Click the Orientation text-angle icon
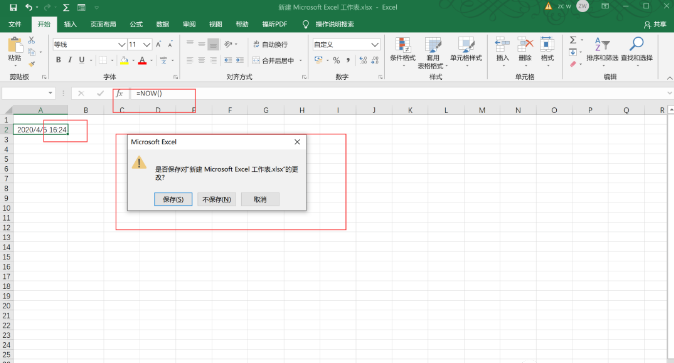This screenshot has width=674, height=363. point(229,44)
